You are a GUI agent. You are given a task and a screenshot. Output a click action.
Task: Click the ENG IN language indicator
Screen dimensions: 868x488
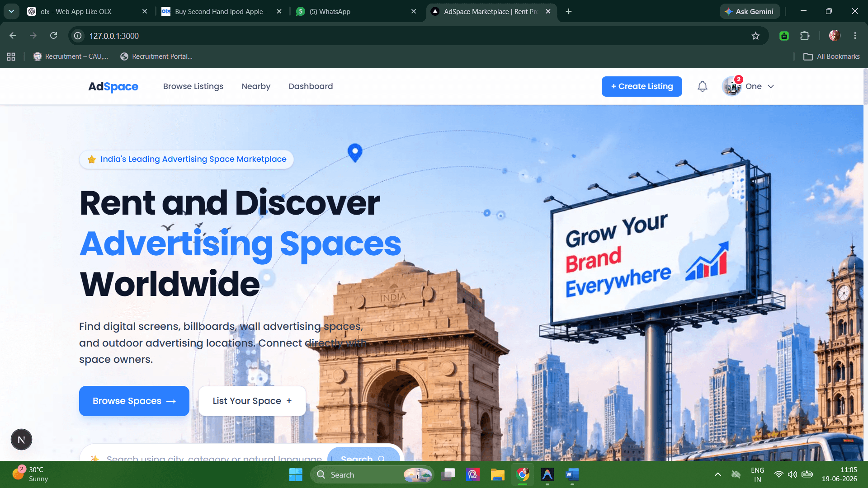click(758, 474)
